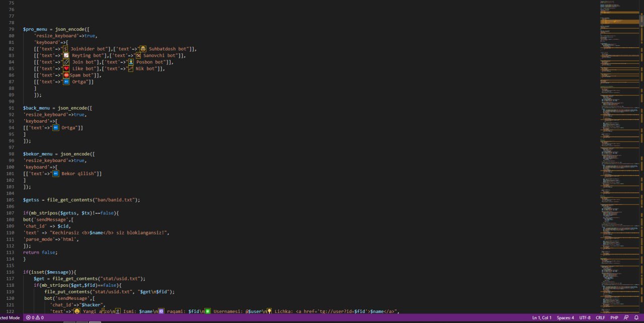Select file encoding UTF-8
Screen dimensions: 644x323
pyautogui.click(x=585, y=318)
